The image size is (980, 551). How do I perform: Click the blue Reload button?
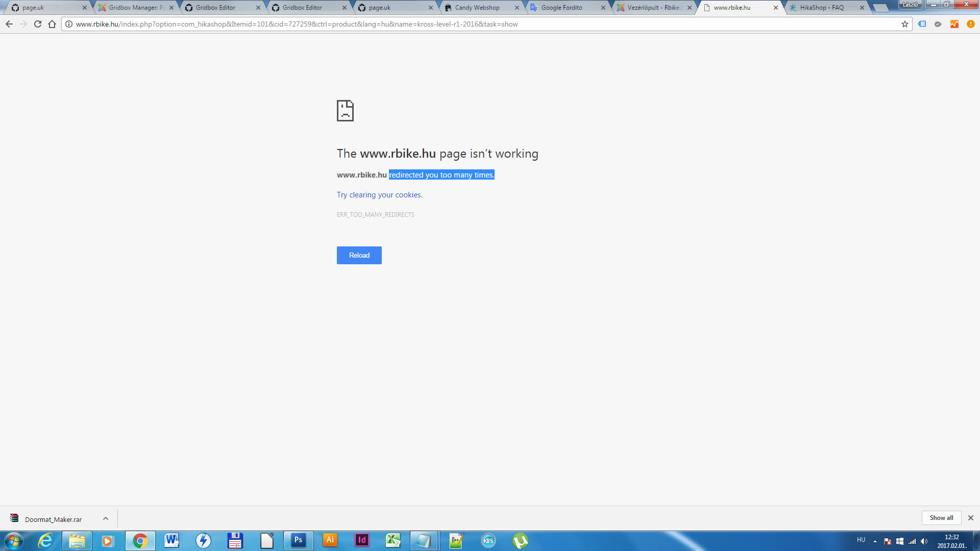tap(359, 255)
